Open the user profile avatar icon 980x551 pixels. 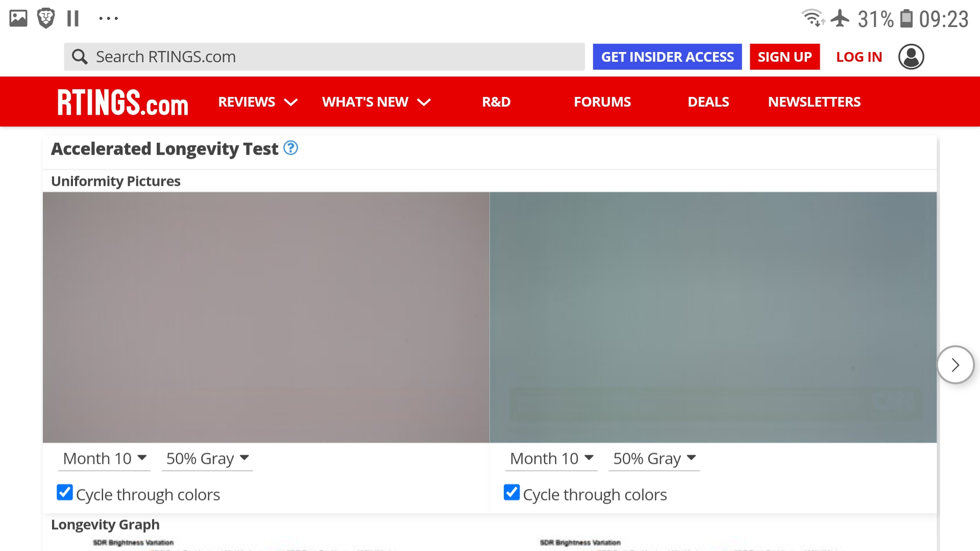click(911, 57)
